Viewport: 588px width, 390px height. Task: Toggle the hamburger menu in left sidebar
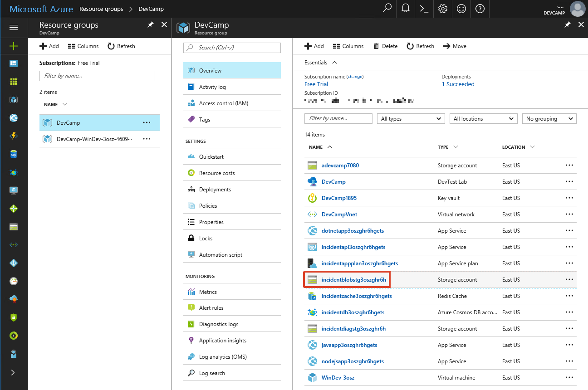coord(14,28)
